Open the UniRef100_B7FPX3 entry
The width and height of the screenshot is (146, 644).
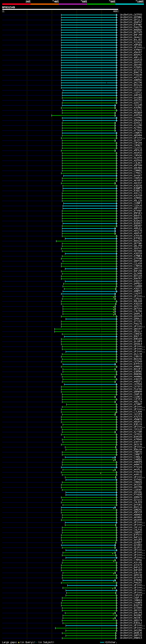pos(131,364)
